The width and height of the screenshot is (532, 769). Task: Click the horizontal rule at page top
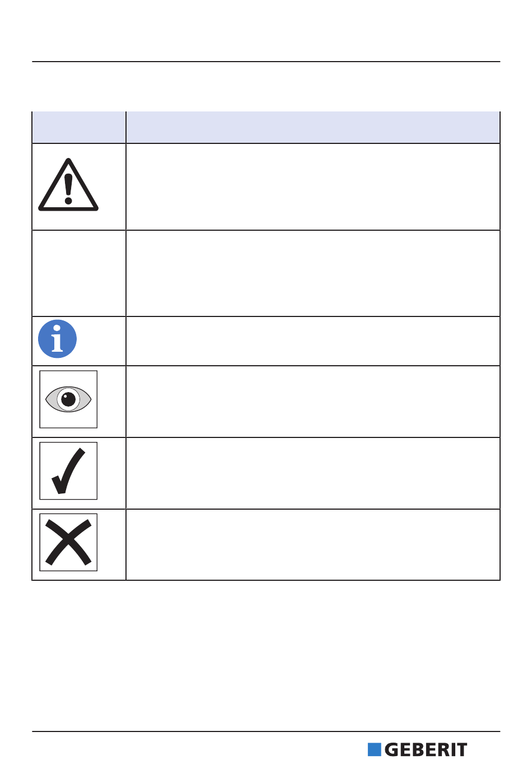tap(266, 62)
